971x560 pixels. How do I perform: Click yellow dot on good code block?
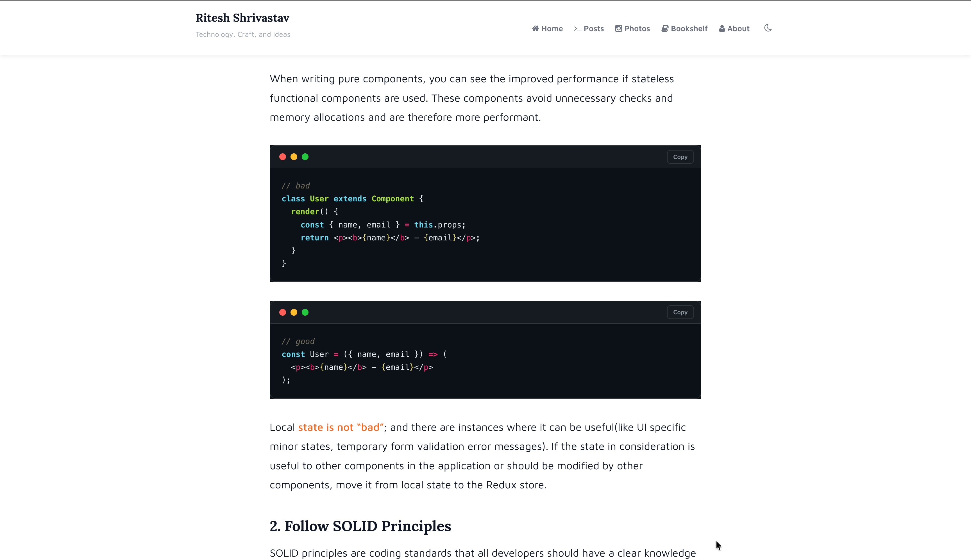294,312
